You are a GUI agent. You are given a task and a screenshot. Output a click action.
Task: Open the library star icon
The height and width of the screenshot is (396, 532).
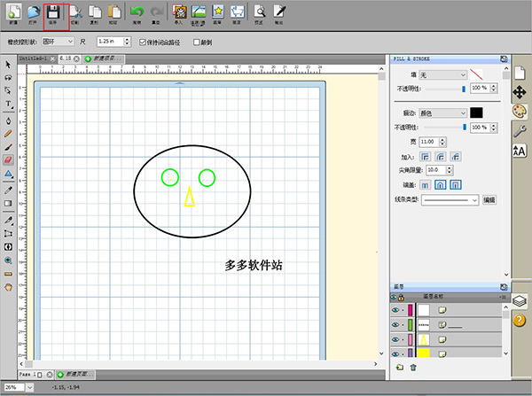click(217, 12)
